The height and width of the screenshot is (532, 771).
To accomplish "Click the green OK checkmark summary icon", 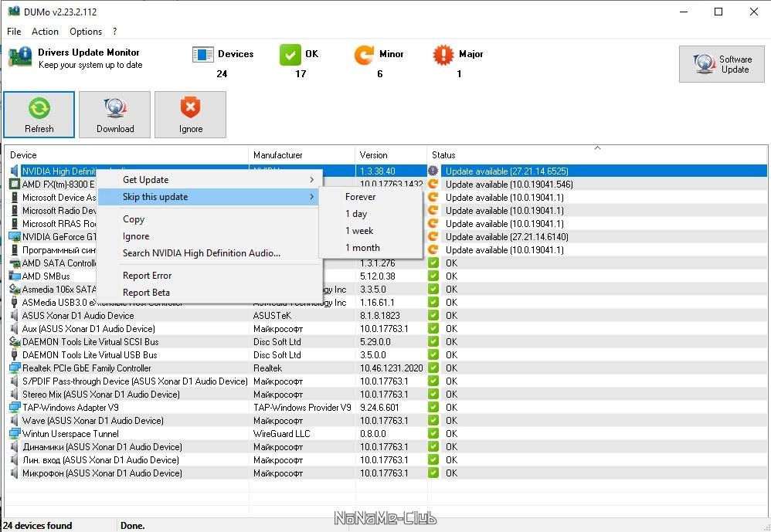I will 290,54.
